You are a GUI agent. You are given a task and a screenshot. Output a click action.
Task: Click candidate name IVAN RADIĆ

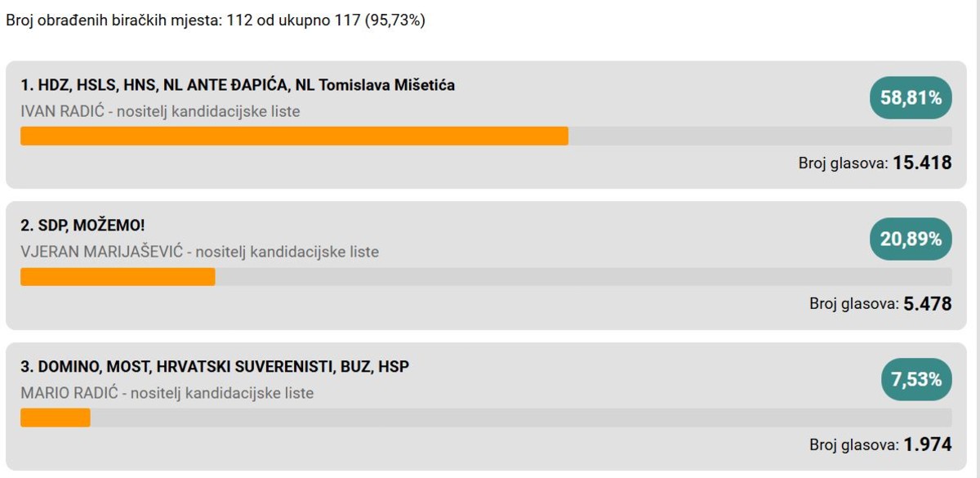coord(62,111)
